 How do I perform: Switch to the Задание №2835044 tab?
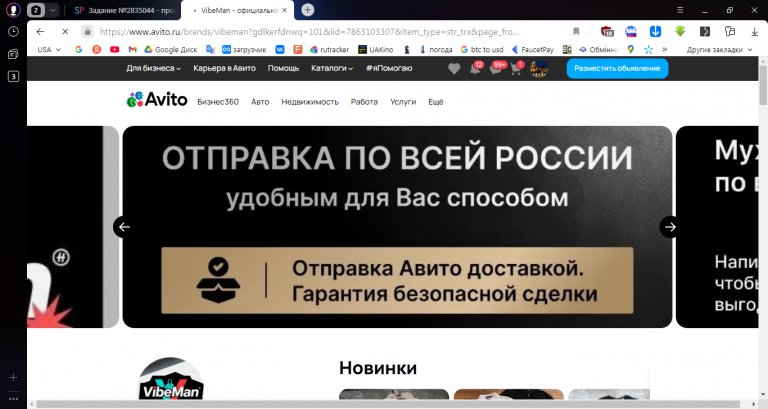[125, 10]
